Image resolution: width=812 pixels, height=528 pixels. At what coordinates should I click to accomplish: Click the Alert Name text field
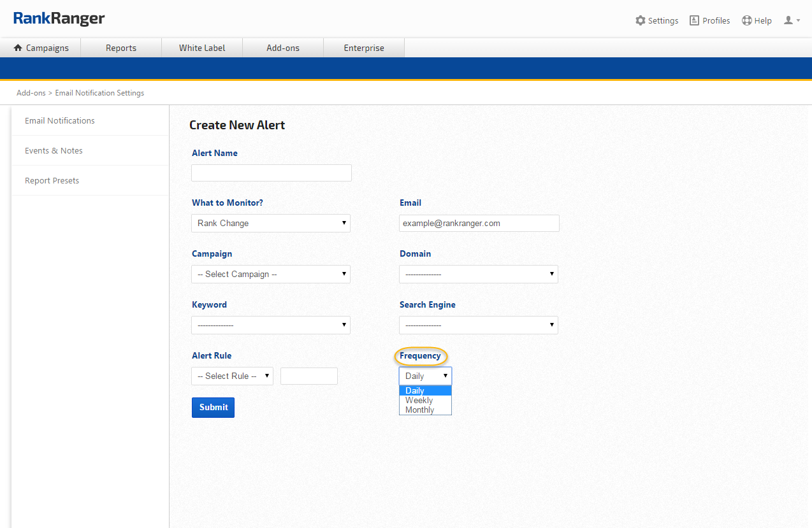[x=272, y=173]
